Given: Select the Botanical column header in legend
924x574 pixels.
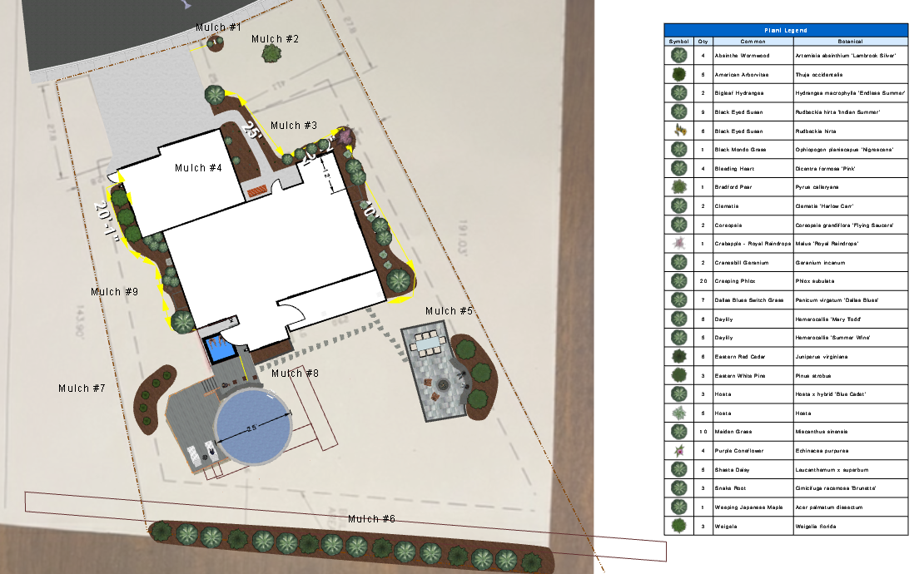Looking at the screenshot, I should (850, 41).
